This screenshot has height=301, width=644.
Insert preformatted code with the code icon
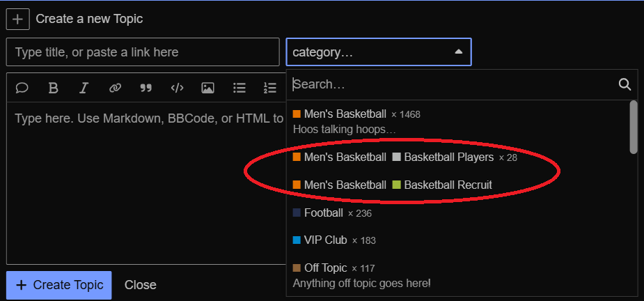pyautogui.click(x=177, y=88)
